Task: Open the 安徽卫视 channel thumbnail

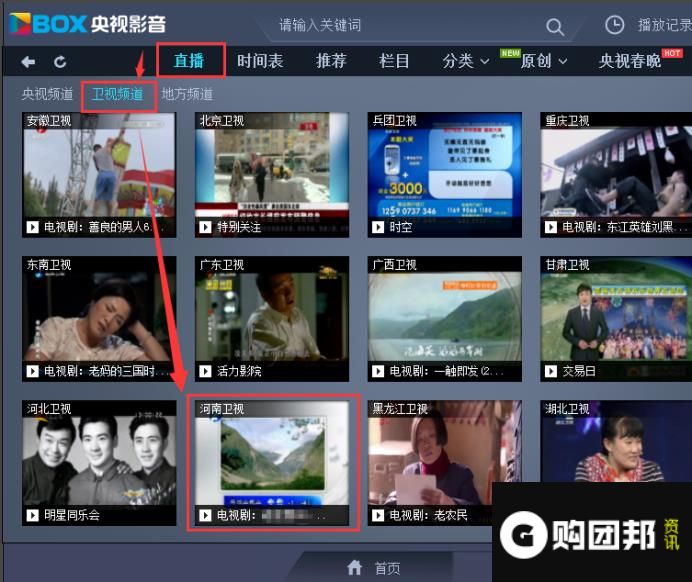Action: tap(99, 175)
